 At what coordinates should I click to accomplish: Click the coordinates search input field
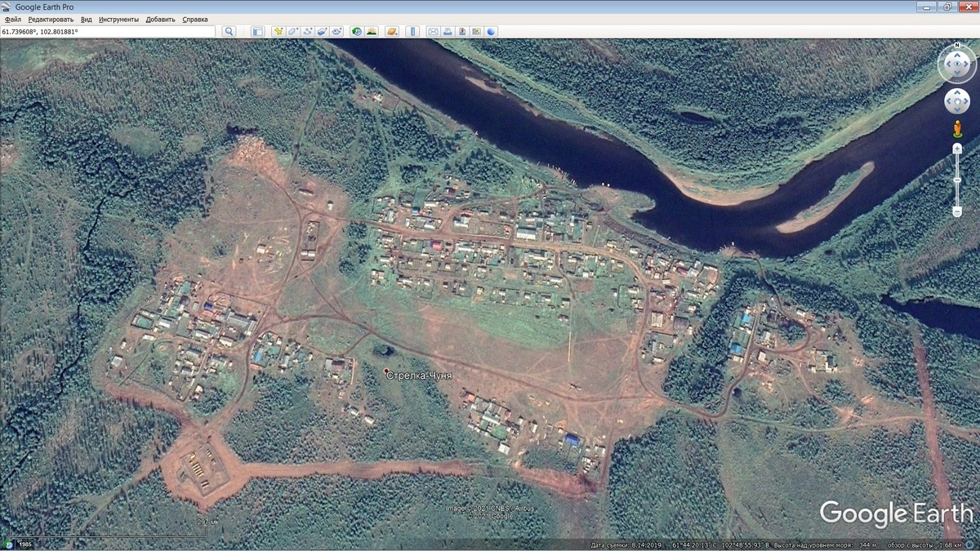pos(108,31)
